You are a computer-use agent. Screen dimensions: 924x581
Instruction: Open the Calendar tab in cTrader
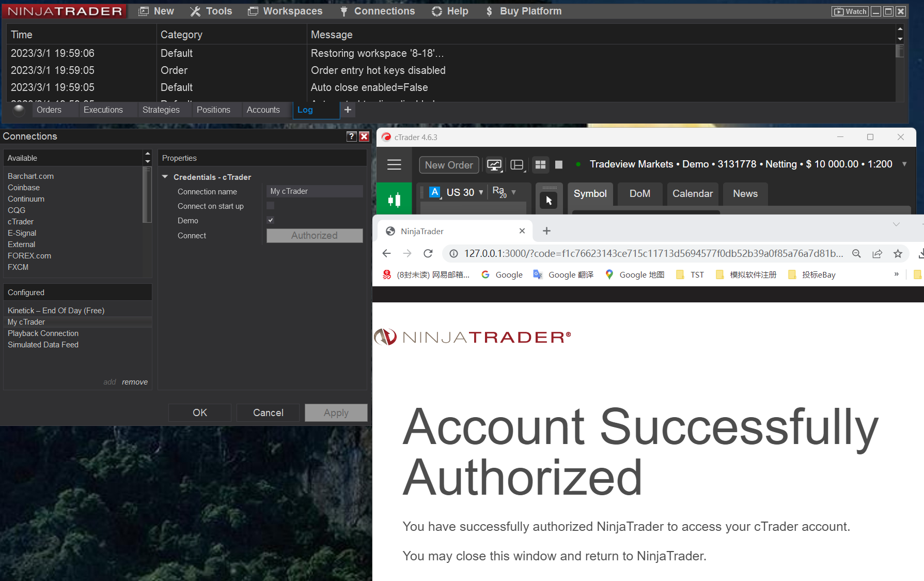pos(693,194)
